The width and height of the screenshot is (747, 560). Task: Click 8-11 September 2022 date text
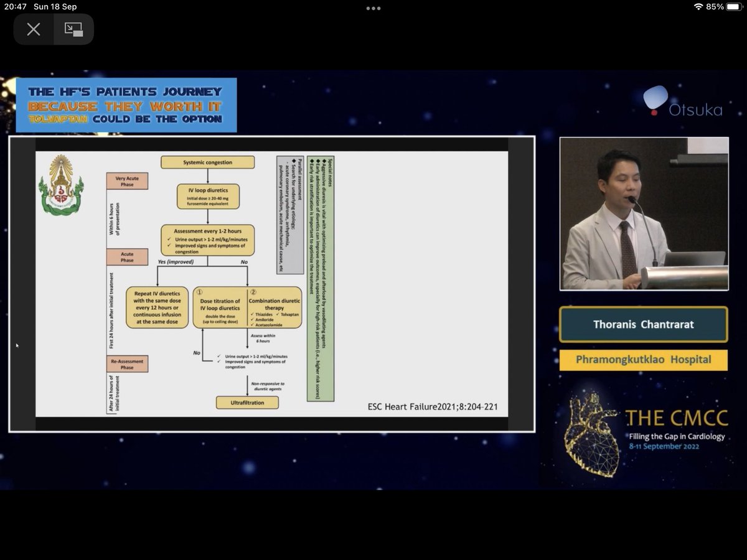664,446
